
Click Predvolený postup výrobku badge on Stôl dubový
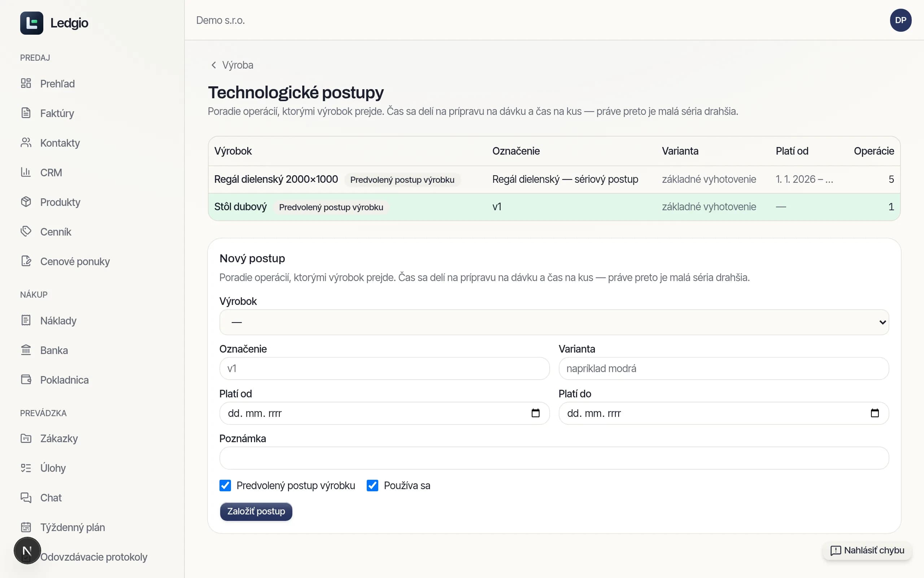(331, 207)
